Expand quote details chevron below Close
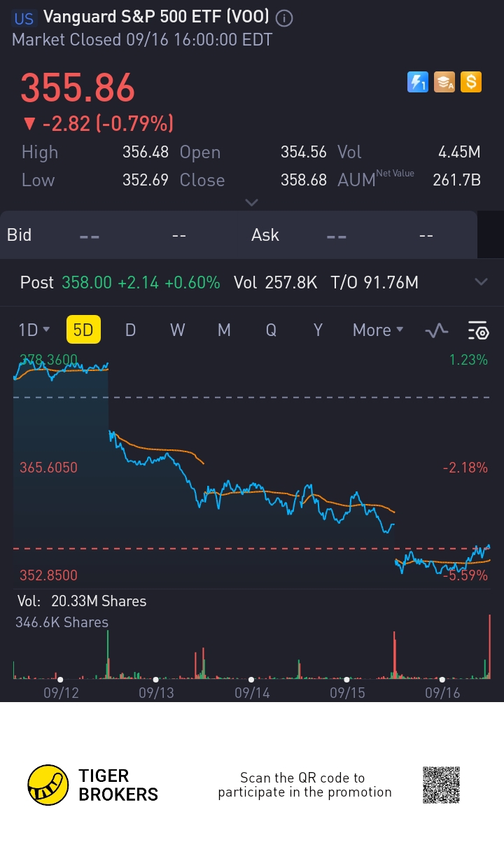 point(252,202)
